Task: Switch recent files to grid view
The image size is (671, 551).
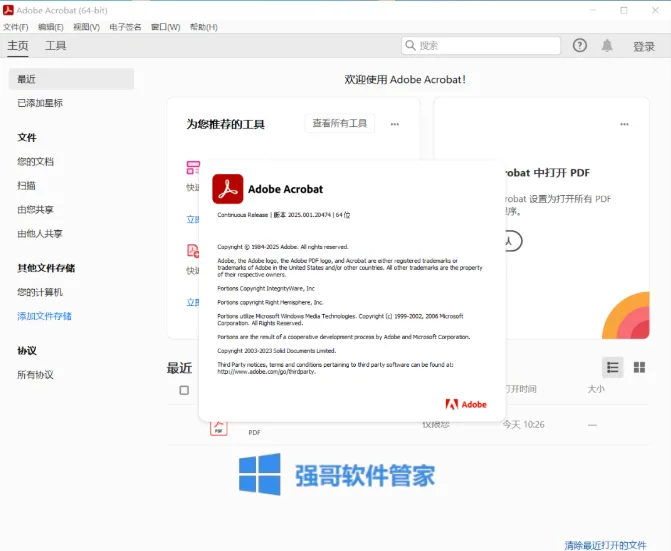Action: point(639,367)
